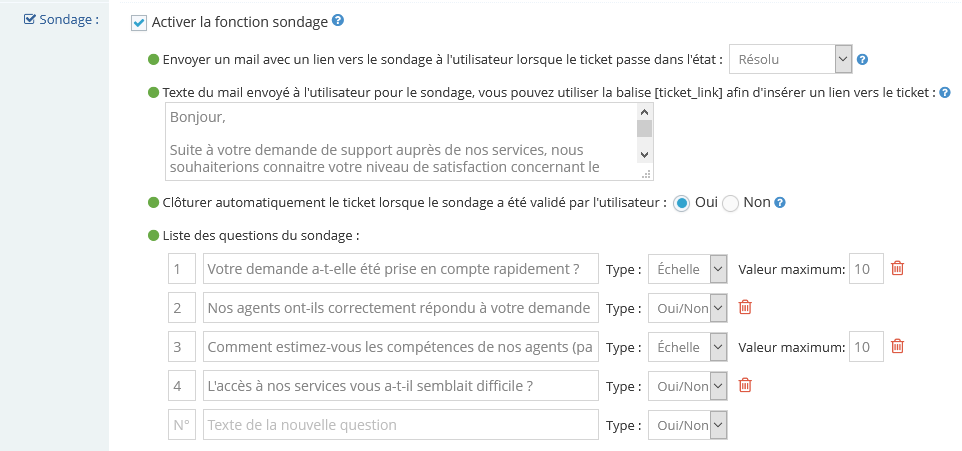Image resolution: width=962 pixels, height=451 pixels.
Task: Remove question 3 using its trash icon
Action: coord(897,346)
